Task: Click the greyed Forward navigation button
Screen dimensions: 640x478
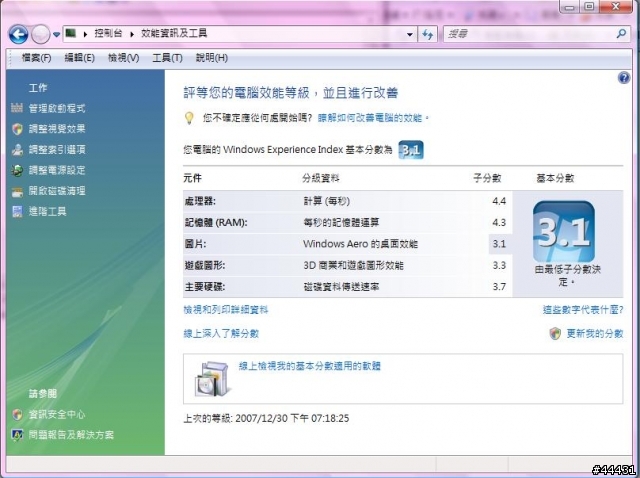Action: tap(40, 34)
